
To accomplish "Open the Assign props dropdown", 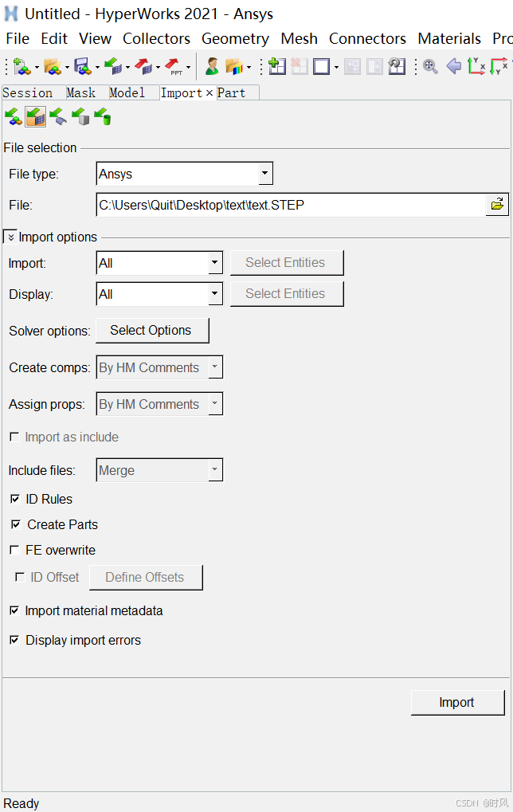I will pyautogui.click(x=215, y=403).
